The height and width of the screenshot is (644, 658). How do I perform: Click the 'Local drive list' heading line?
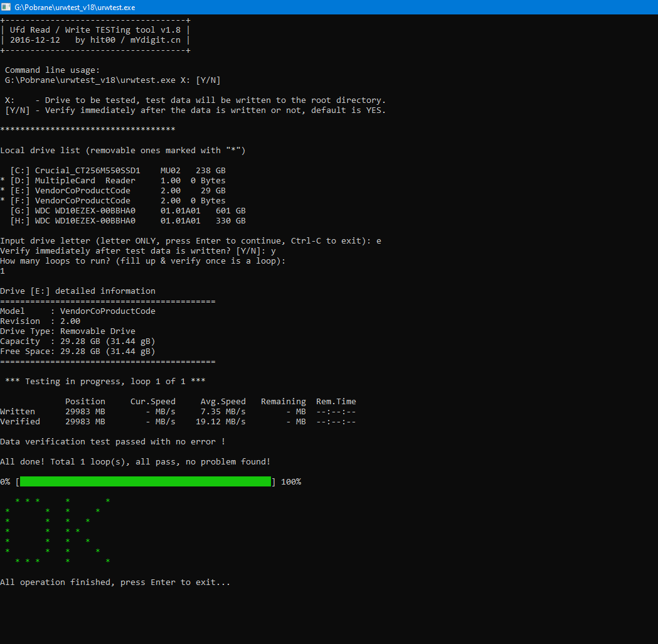coord(123,150)
